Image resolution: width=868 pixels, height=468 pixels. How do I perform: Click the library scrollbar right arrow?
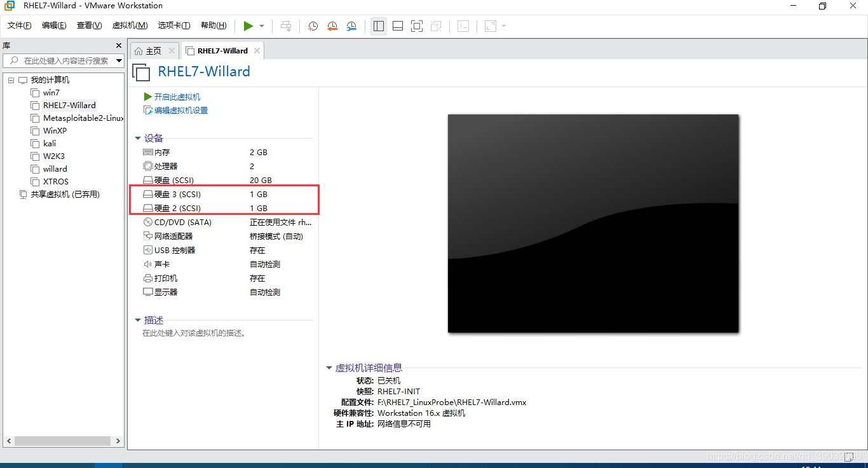point(118,441)
